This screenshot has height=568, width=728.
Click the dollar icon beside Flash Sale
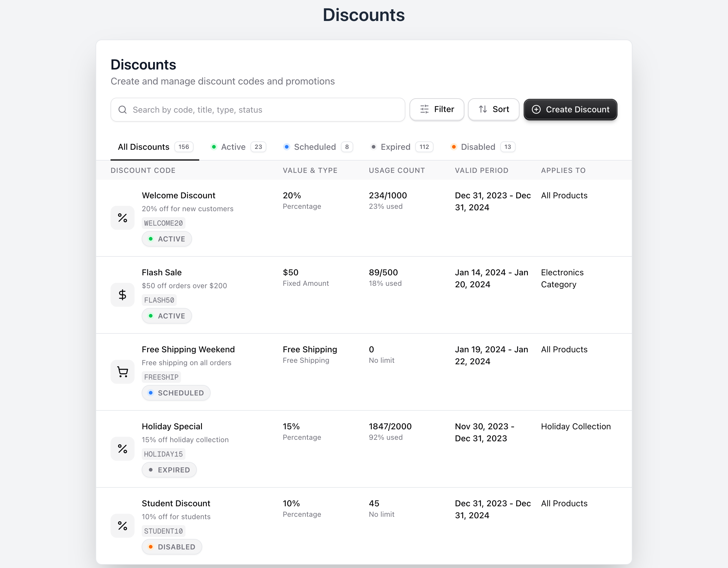(122, 295)
